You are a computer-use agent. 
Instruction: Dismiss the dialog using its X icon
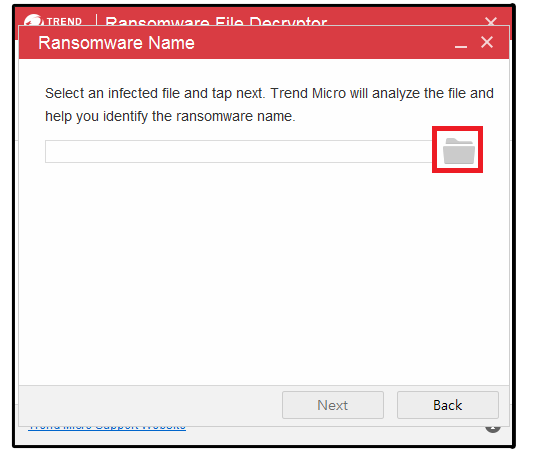[x=487, y=42]
